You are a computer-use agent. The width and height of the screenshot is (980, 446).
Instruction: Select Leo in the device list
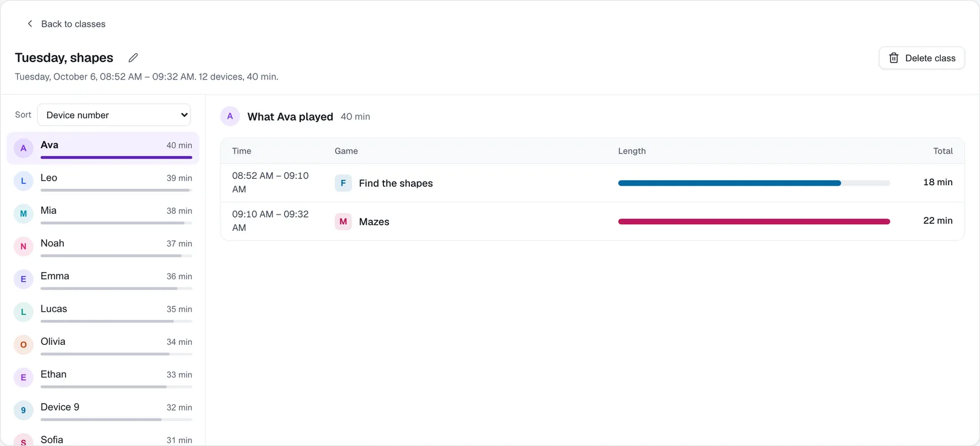tap(103, 181)
